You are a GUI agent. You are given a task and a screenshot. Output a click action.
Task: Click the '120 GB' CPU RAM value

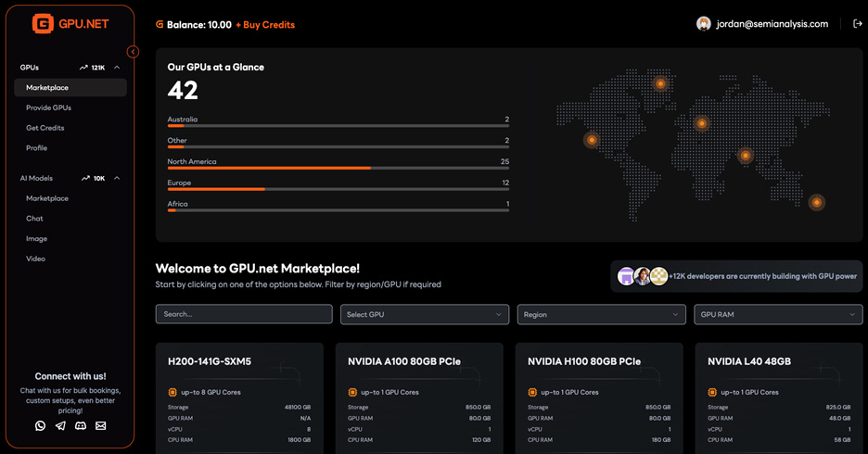(481, 439)
